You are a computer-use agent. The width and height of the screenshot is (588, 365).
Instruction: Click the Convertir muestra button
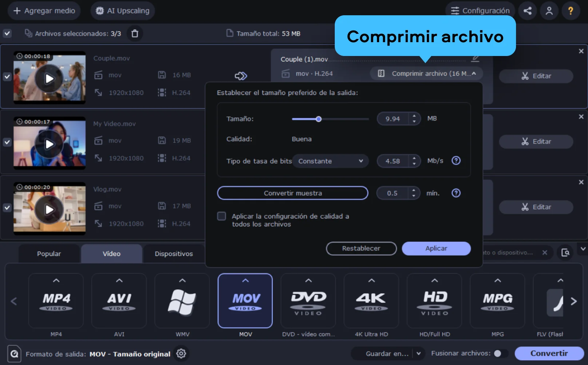pyautogui.click(x=293, y=193)
